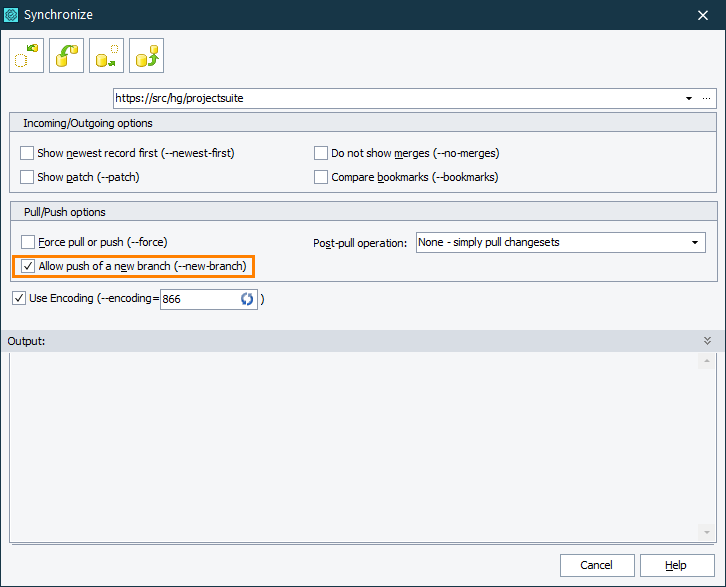
Task: Click the refresh icon in encoding field
Action: pyautogui.click(x=247, y=299)
